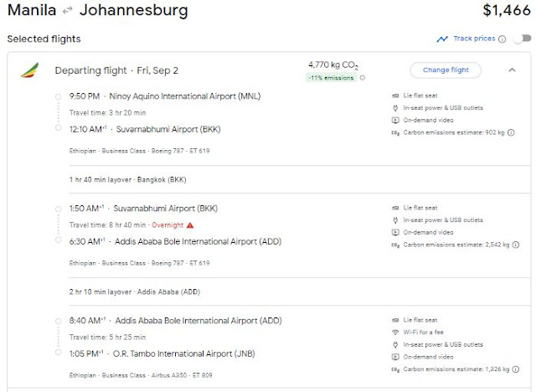Open info icon for 2,542 kg carbon estimate
The height and width of the screenshot is (392, 536).
click(513, 245)
